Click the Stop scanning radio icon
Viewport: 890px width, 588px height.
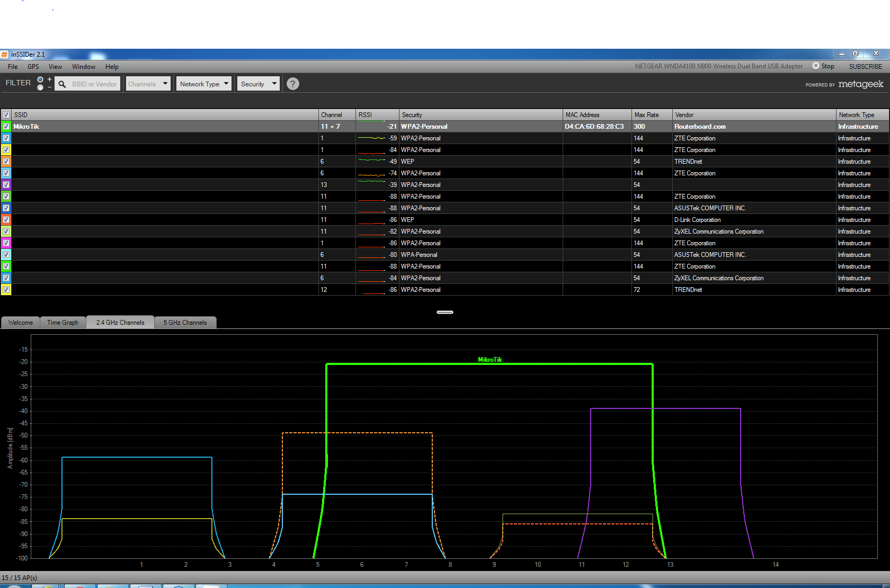click(816, 66)
